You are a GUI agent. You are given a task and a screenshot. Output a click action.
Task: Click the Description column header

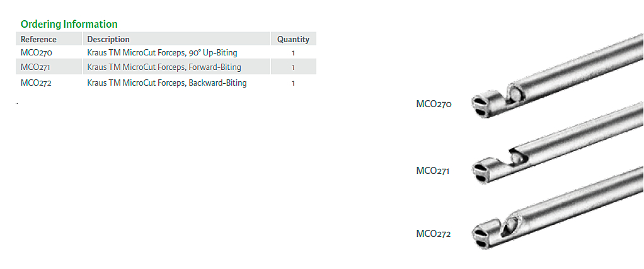[108, 39]
